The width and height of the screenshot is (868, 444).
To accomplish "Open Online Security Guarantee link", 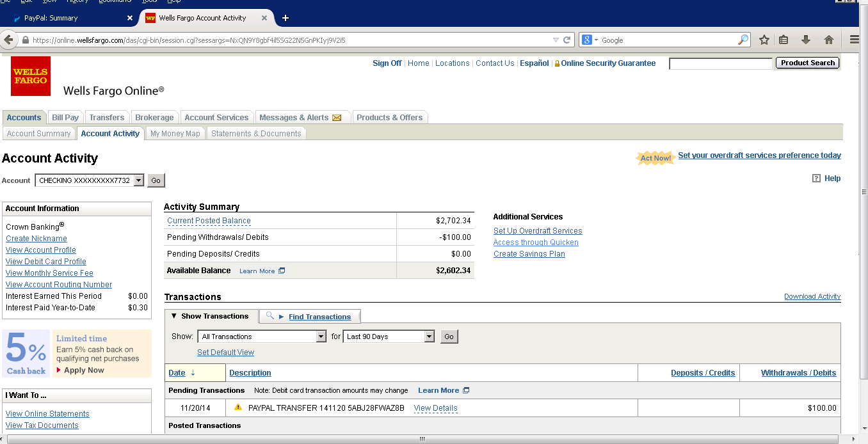I will pyautogui.click(x=608, y=63).
